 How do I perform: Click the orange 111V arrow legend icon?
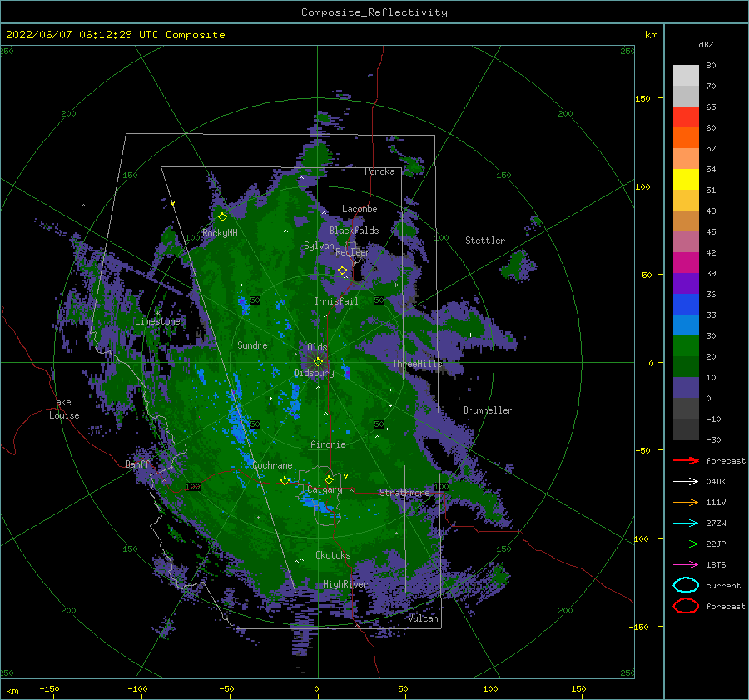pyautogui.click(x=686, y=502)
